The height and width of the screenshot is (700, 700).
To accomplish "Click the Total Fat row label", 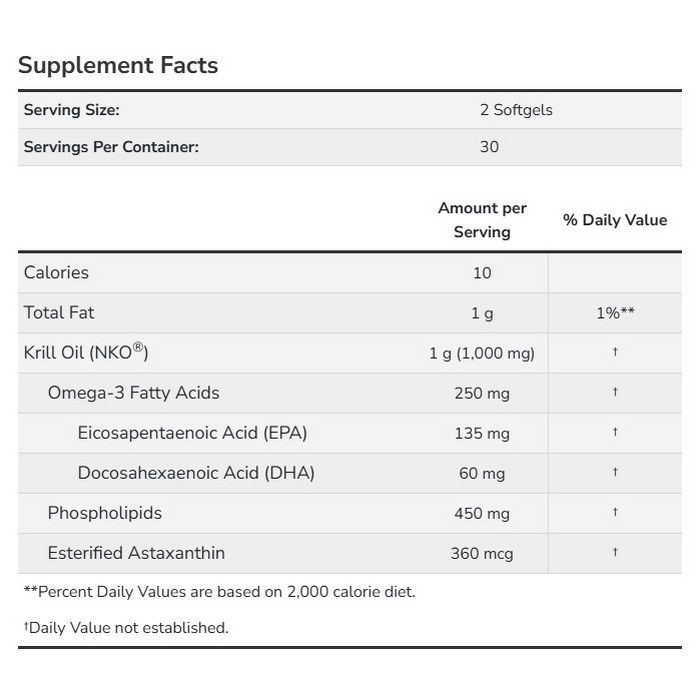I will point(59,313).
